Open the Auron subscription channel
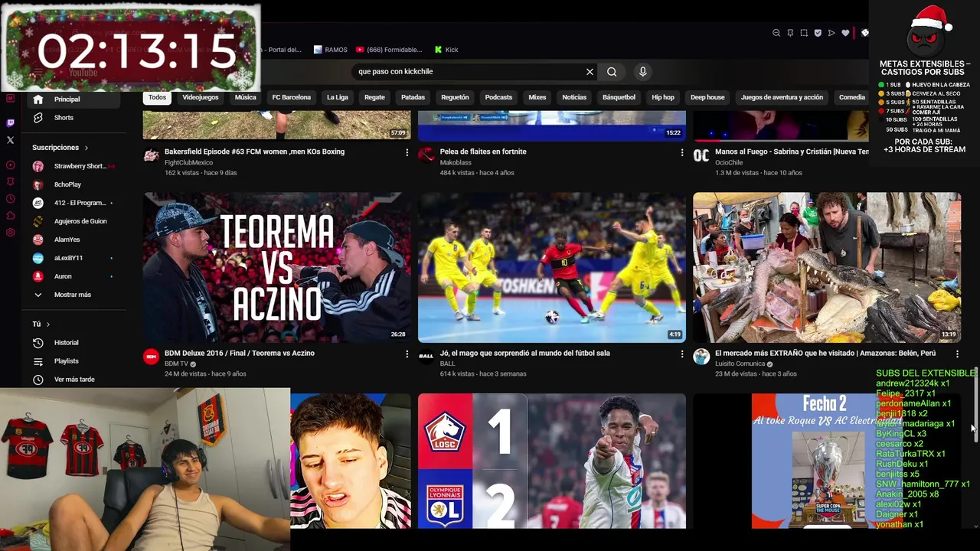 pos(75,276)
